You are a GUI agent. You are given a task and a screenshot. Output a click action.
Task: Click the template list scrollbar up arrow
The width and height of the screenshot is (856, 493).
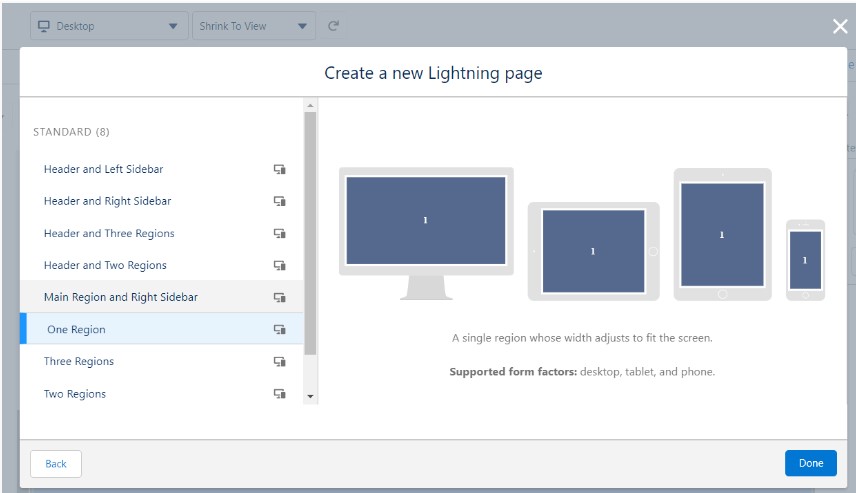[x=310, y=105]
